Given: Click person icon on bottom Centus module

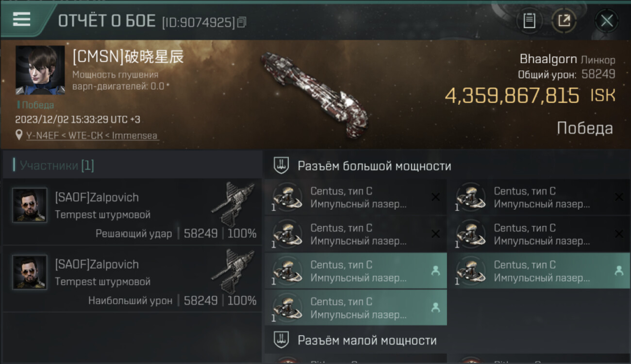Looking at the screenshot, I should click(435, 307).
